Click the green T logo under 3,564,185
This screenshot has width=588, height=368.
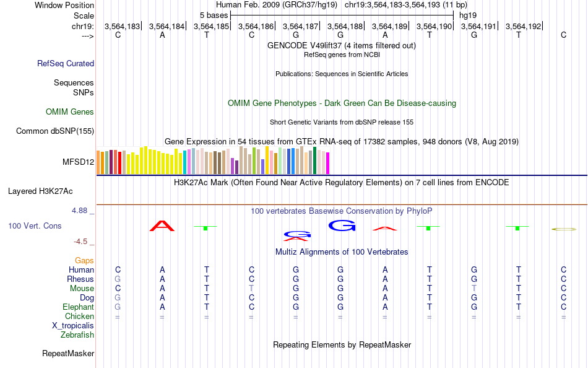pyautogui.click(x=205, y=227)
